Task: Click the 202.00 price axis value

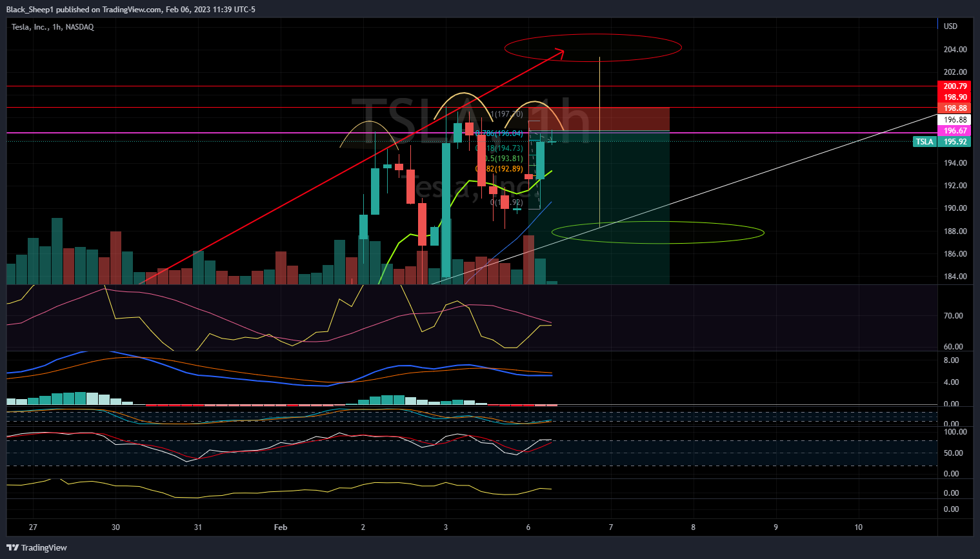Action: point(955,72)
